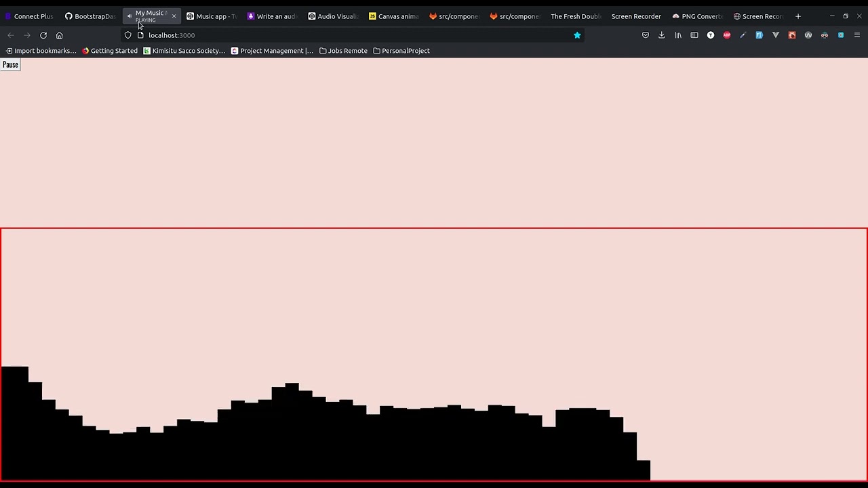This screenshot has height=488, width=868.
Task: Toggle the blue bookmark star
Action: 577,35
